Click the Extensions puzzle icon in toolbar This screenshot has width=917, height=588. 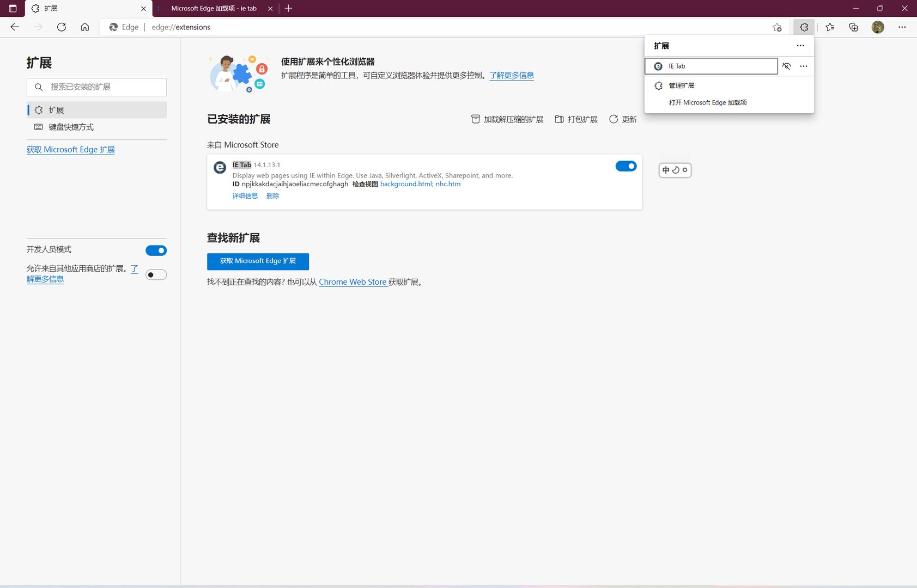804,27
